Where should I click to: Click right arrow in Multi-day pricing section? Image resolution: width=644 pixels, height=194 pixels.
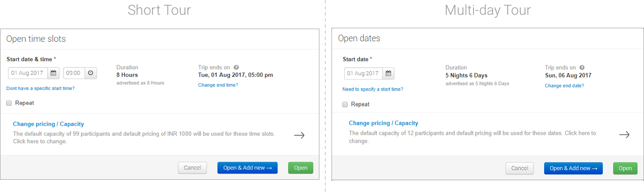coord(624,135)
